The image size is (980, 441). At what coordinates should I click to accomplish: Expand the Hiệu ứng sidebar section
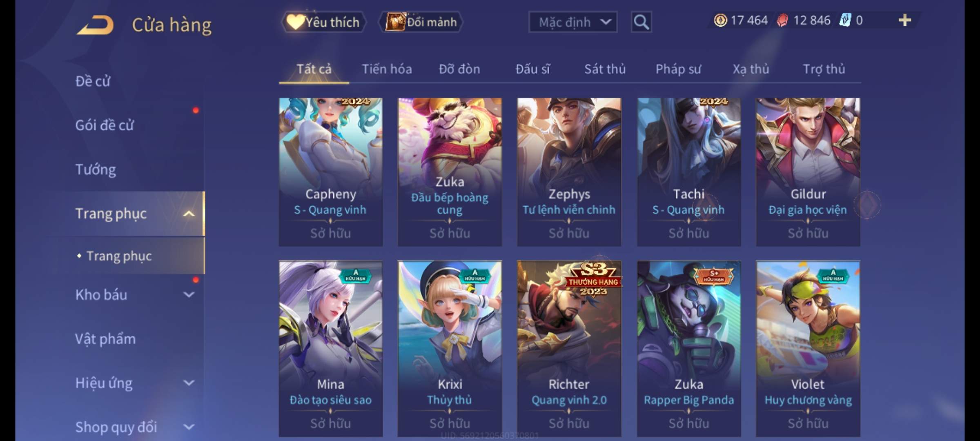pos(189,383)
